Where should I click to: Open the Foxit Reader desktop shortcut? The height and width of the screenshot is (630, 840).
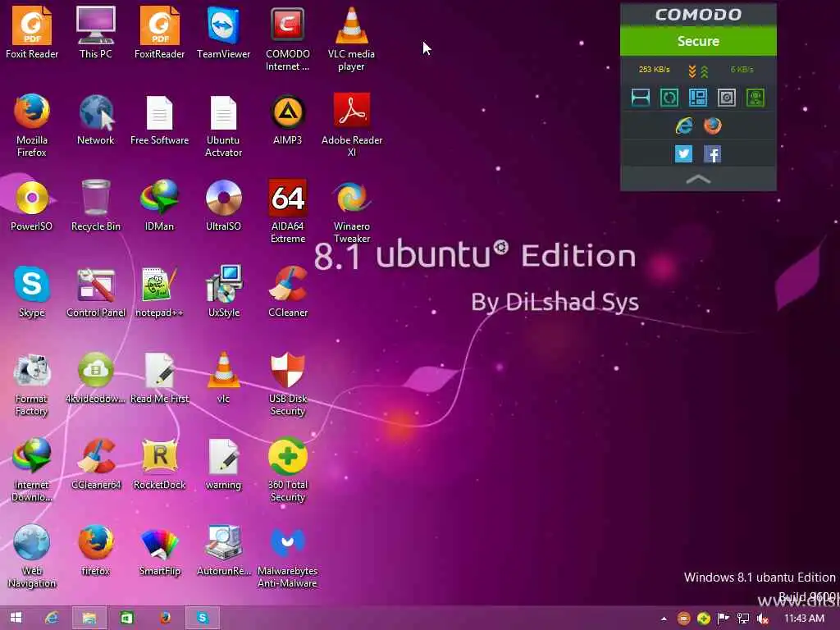click(x=32, y=32)
